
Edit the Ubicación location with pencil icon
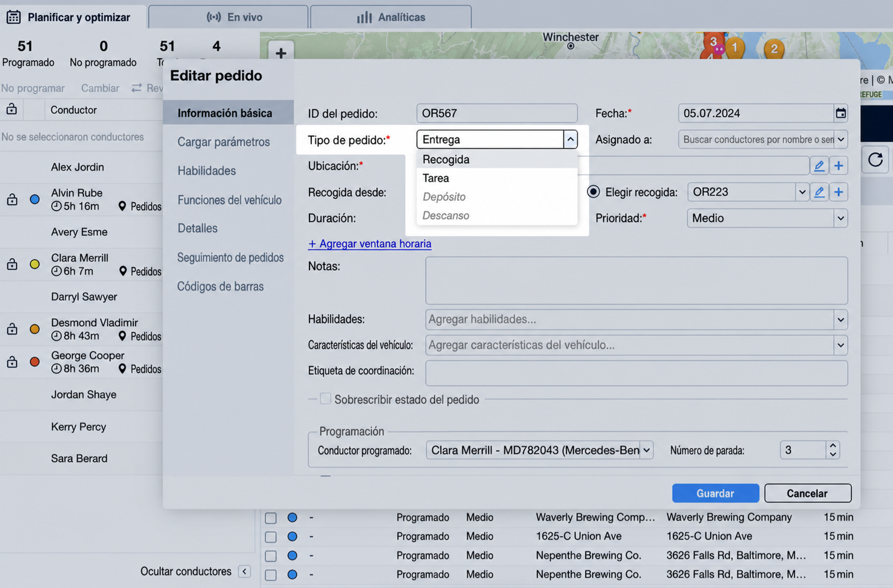819,166
